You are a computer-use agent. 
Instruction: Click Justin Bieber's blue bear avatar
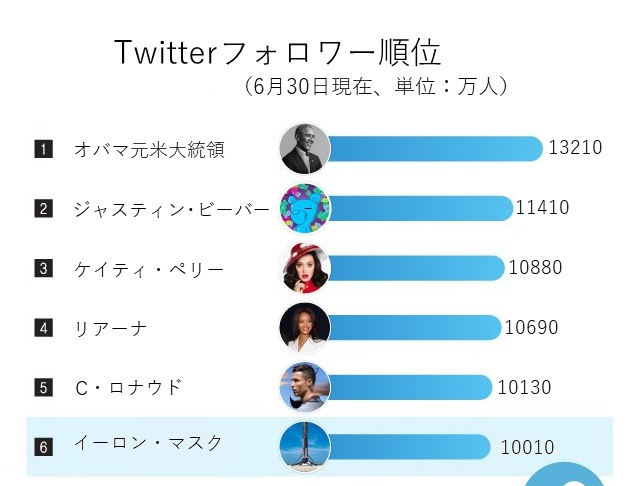(x=305, y=208)
